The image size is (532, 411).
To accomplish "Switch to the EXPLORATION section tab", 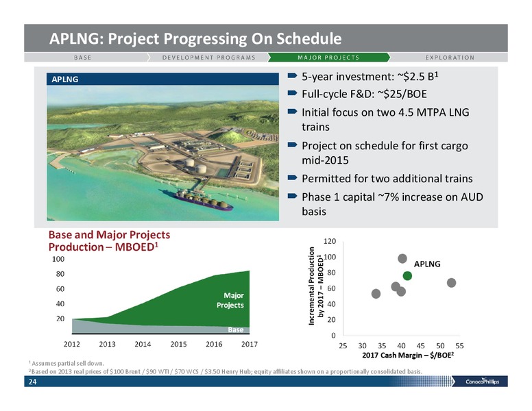I will pyautogui.click(x=450, y=58).
